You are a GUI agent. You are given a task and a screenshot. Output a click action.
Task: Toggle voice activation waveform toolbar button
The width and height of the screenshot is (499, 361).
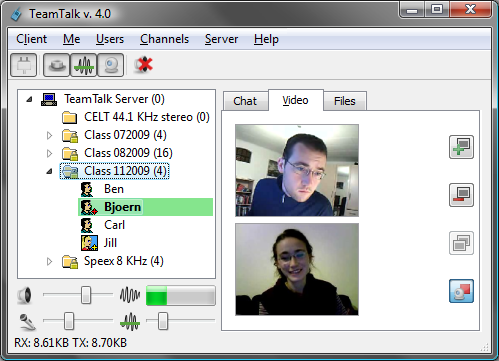pyautogui.click(x=84, y=65)
